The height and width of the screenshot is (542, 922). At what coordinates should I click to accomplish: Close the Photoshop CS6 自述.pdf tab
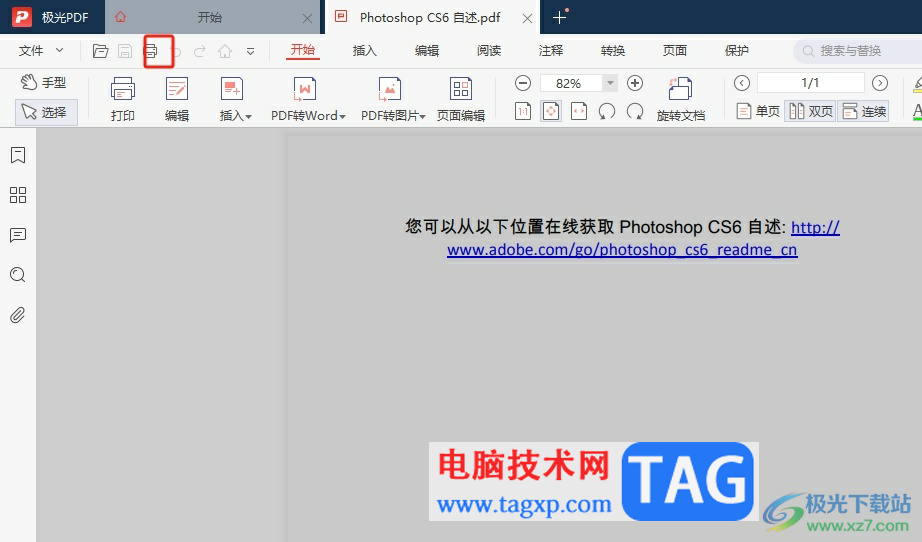[527, 18]
